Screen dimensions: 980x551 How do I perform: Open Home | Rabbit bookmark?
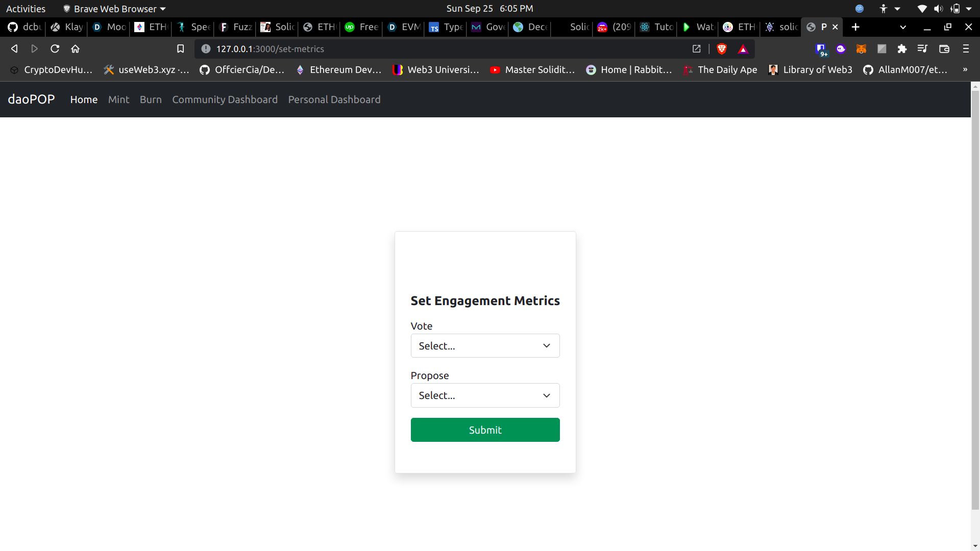(x=629, y=69)
